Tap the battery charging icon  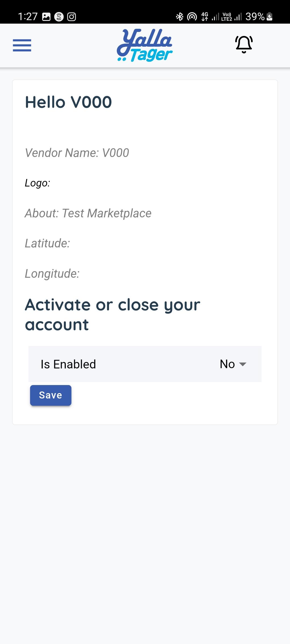coord(270,17)
